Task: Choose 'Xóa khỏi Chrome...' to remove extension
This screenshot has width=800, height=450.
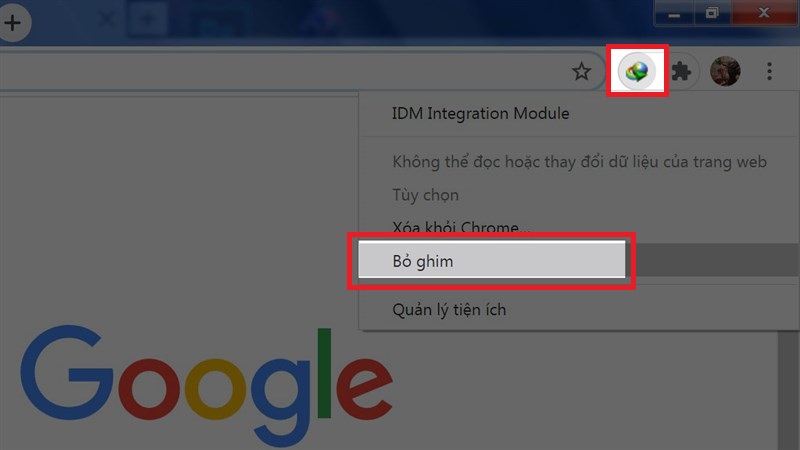Action: coord(461,227)
